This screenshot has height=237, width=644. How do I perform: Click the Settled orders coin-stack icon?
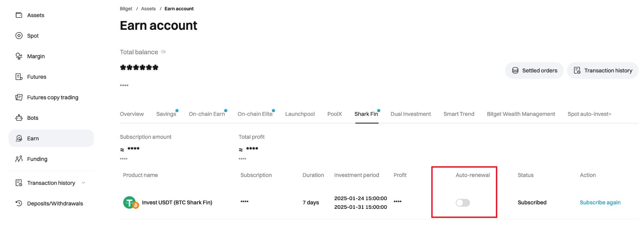pyautogui.click(x=515, y=70)
